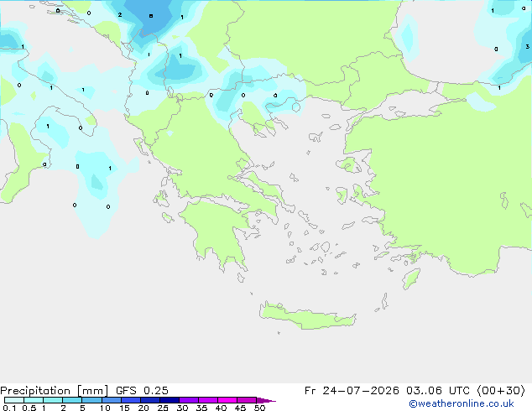
Task: Click the 'GFS 0.25' model label
Action: [142, 391]
